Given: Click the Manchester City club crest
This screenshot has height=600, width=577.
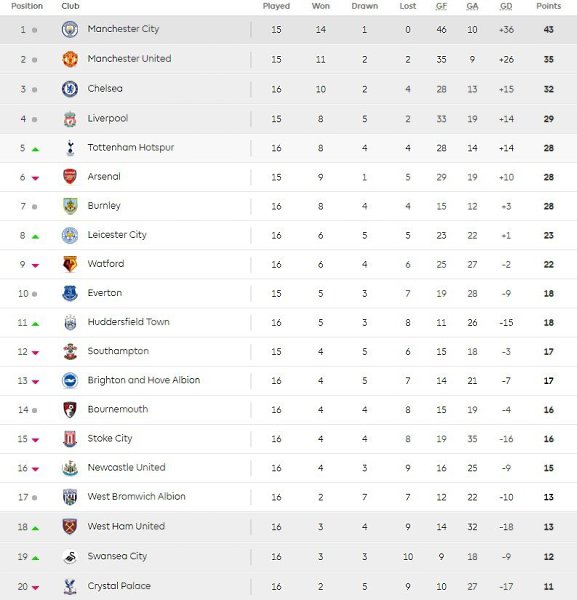Looking at the screenshot, I should point(70,29).
